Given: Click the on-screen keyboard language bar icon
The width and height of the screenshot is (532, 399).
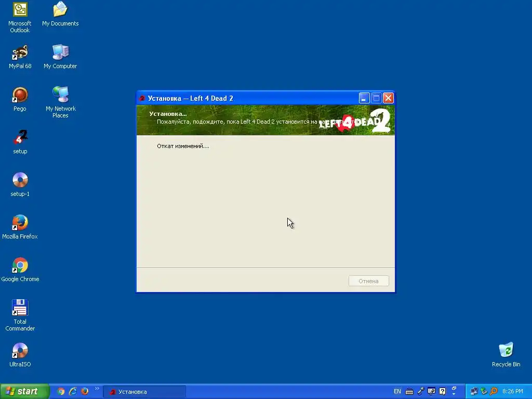Looking at the screenshot, I should coord(409,392).
